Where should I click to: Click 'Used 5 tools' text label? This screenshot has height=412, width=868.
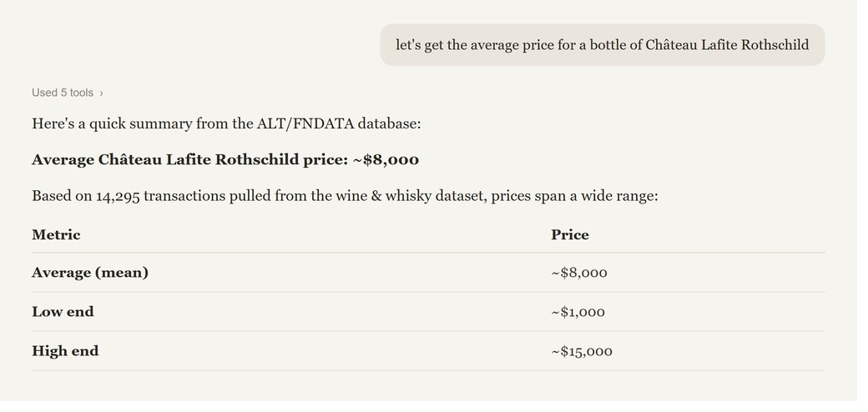click(x=63, y=93)
